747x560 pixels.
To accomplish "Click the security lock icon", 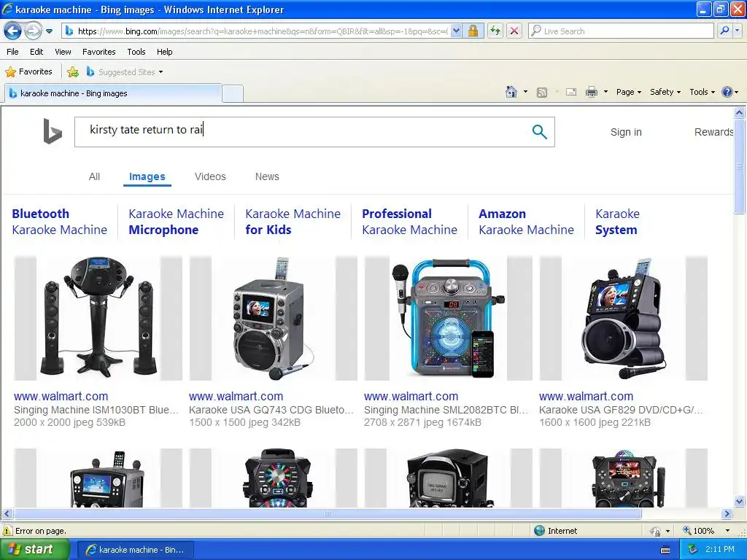I will pyautogui.click(x=473, y=31).
